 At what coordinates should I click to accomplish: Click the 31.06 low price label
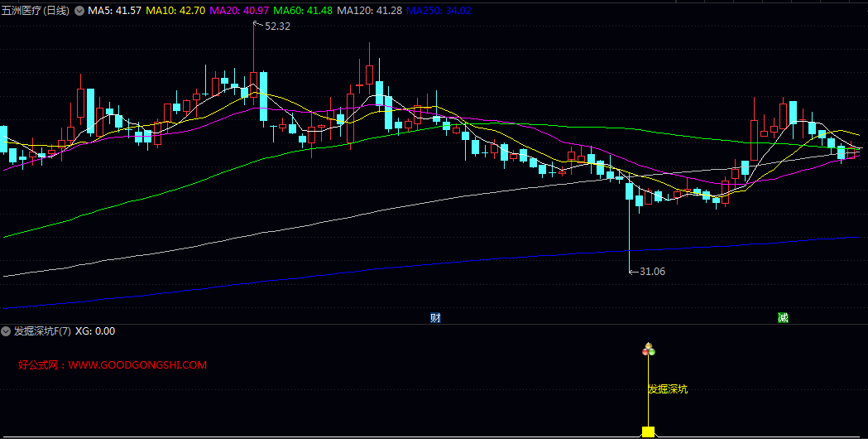[x=652, y=272]
